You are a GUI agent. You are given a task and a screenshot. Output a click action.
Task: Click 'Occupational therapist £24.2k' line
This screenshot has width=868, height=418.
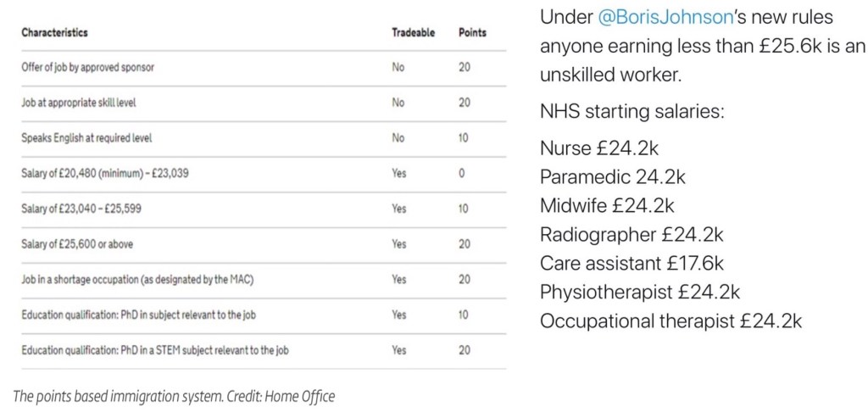click(x=670, y=321)
